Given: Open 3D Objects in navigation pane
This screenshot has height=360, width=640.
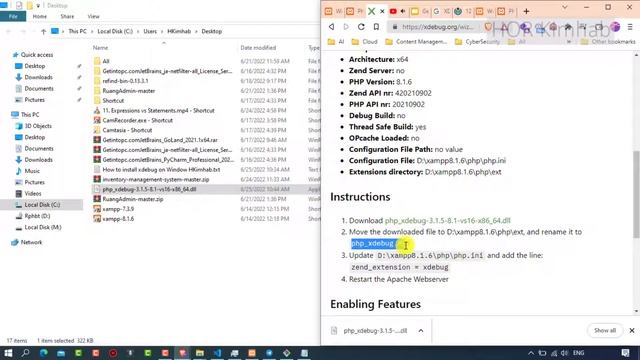Looking at the screenshot, I should (38, 126).
